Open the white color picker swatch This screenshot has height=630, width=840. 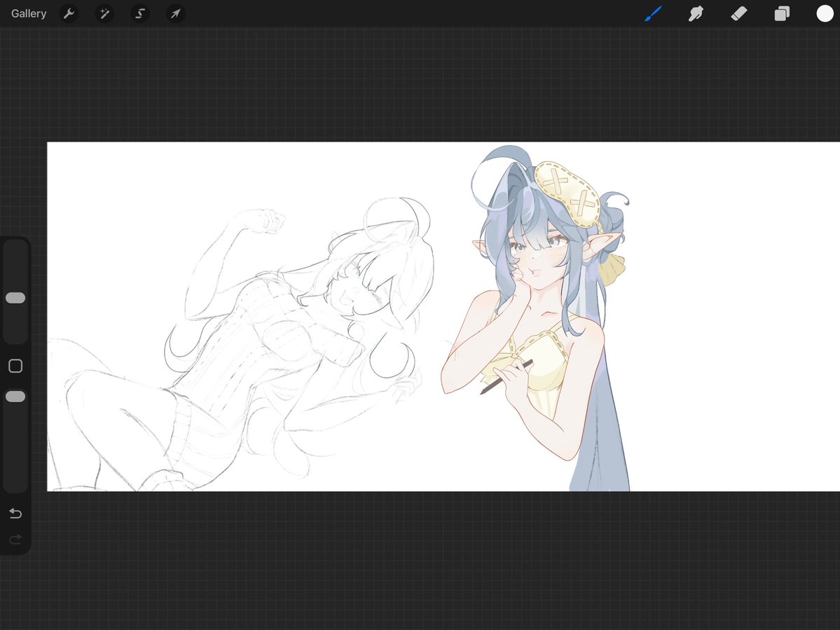pyautogui.click(x=825, y=13)
